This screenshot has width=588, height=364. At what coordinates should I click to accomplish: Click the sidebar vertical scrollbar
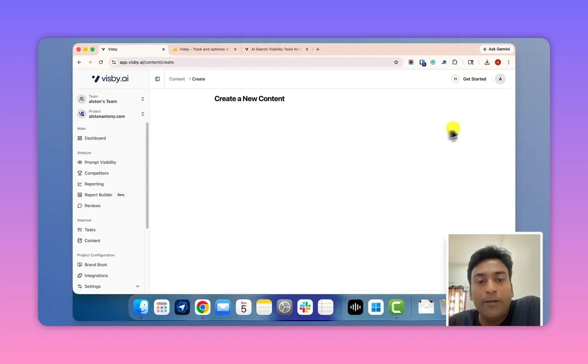147,176
